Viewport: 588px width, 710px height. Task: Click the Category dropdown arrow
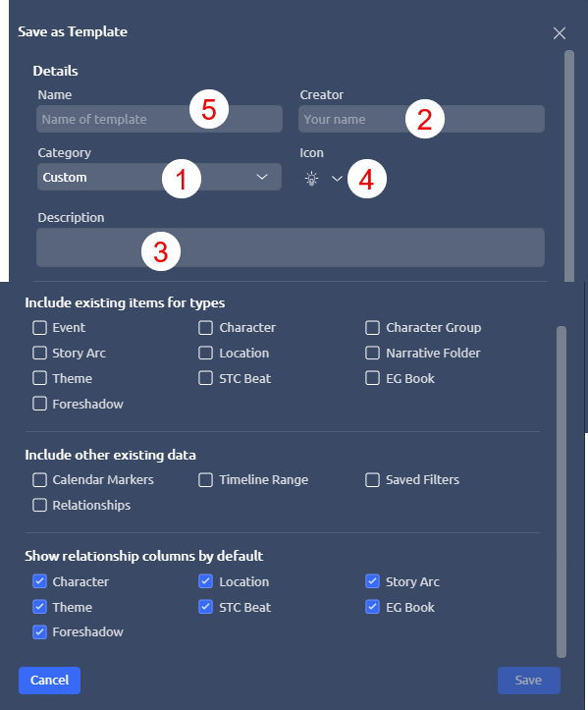[262, 177]
